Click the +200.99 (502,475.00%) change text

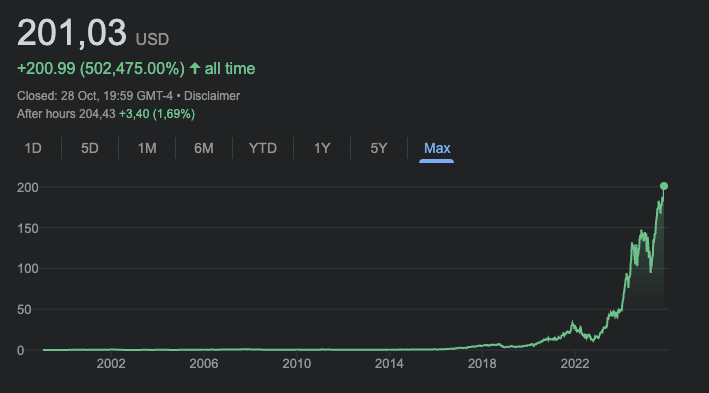pyautogui.click(x=101, y=69)
